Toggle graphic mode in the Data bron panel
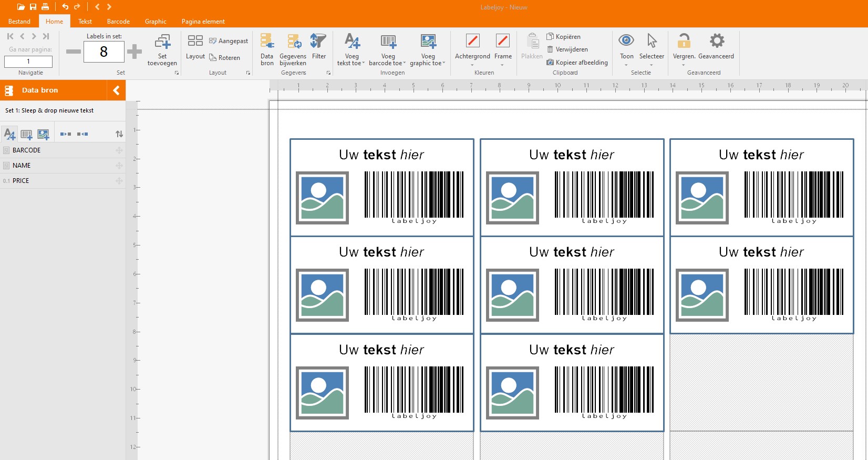 tap(43, 134)
